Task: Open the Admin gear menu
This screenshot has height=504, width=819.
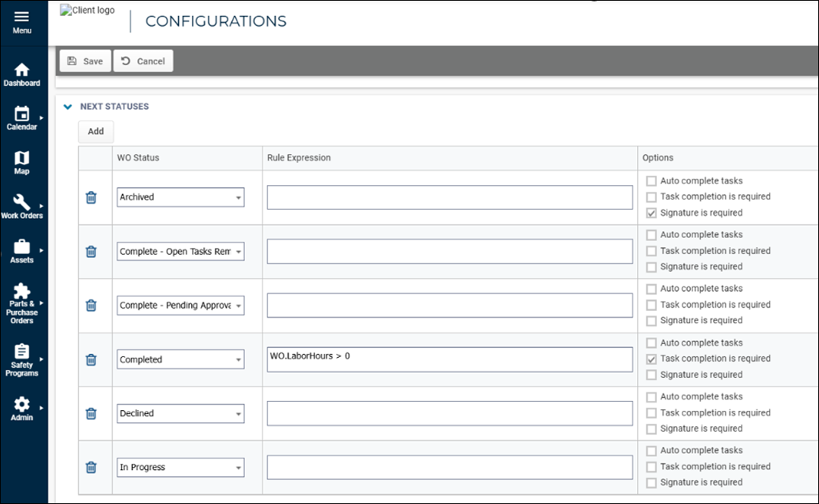Action: pyautogui.click(x=22, y=405)
